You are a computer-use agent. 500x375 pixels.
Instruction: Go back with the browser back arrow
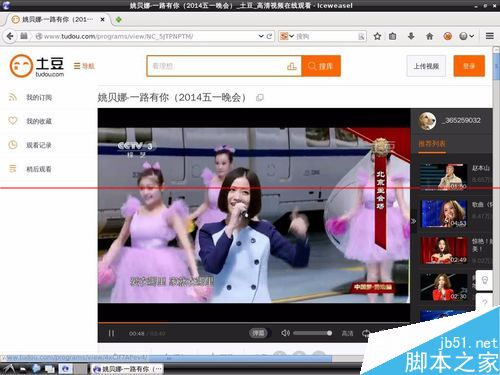10,36
